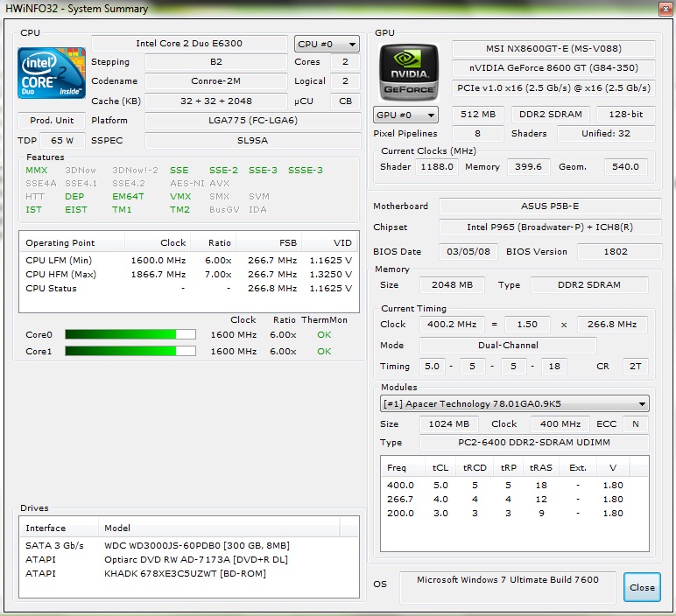
Task: Select the KHADK BD-ROM drive entry
Action: (188, 573)
